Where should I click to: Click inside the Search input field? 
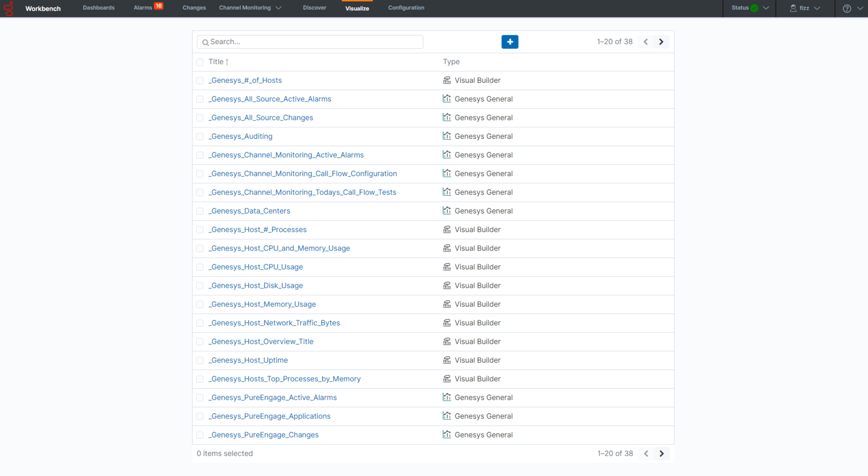click(310, 42)
